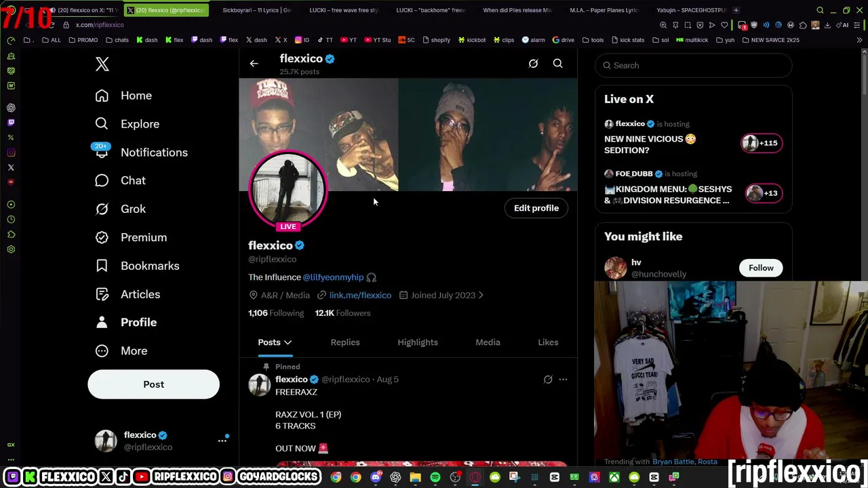Open the shopify bookmark

tap(435, 40)
